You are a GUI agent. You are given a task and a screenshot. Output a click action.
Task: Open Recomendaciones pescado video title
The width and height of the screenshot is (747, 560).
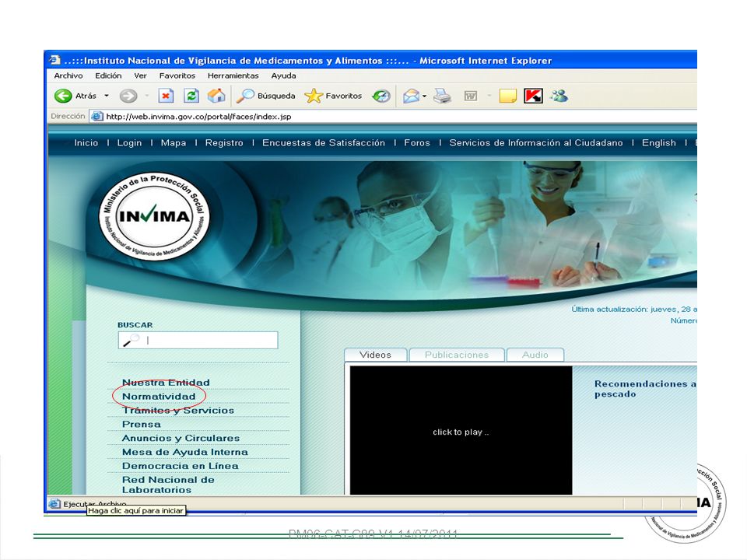pyautogui.click(x=645, y=389)
